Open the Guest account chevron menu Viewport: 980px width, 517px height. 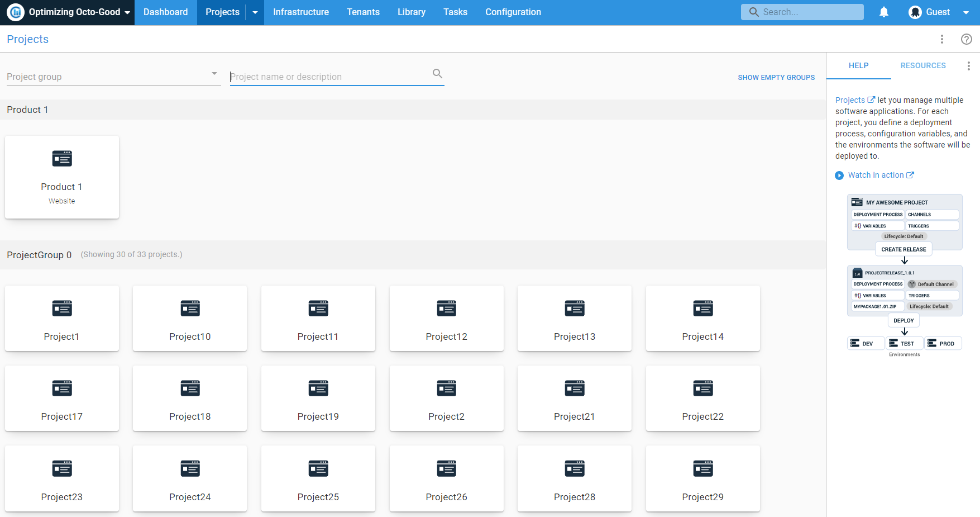tap(967, 12)
